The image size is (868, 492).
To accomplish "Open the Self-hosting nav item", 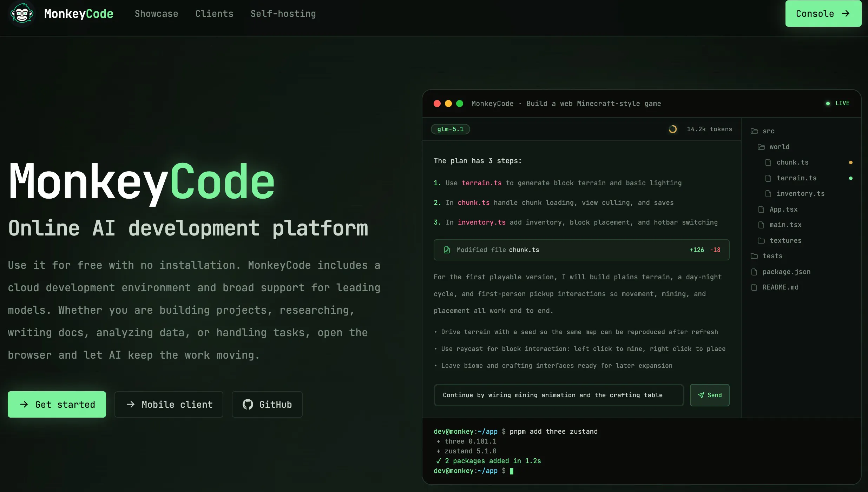I will click(x=283, y=14).
